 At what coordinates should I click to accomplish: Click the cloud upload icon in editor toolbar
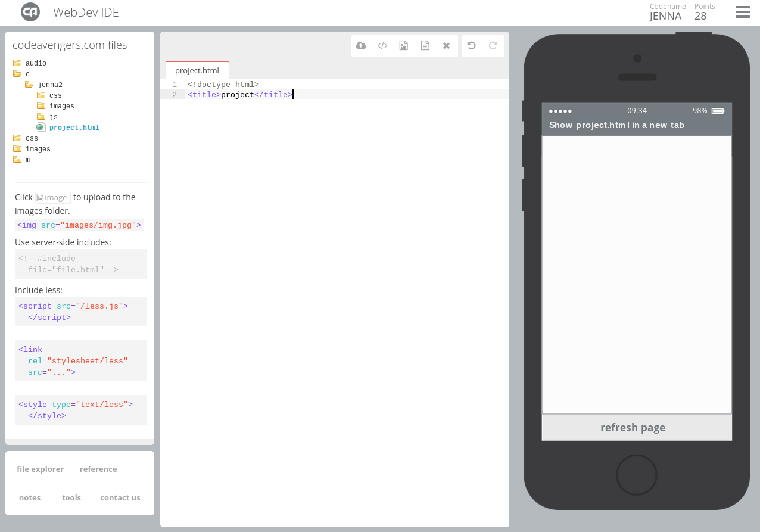coord(361,45)
